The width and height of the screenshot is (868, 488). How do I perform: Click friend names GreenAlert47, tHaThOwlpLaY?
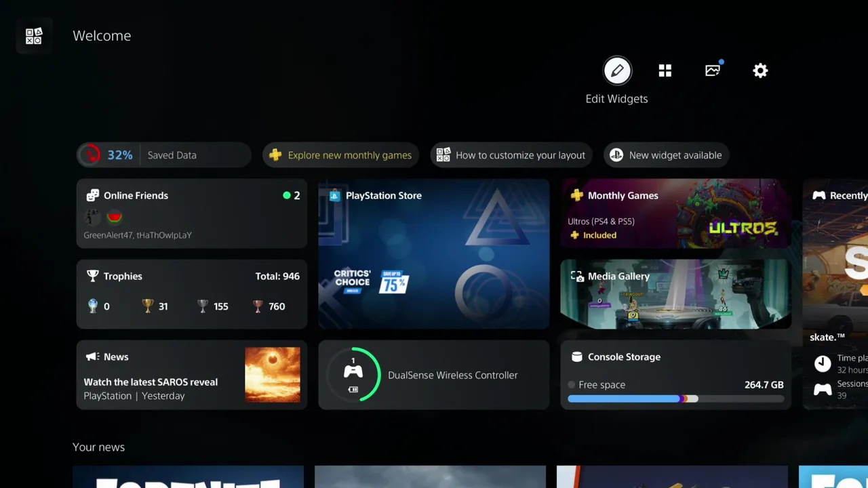138,235
